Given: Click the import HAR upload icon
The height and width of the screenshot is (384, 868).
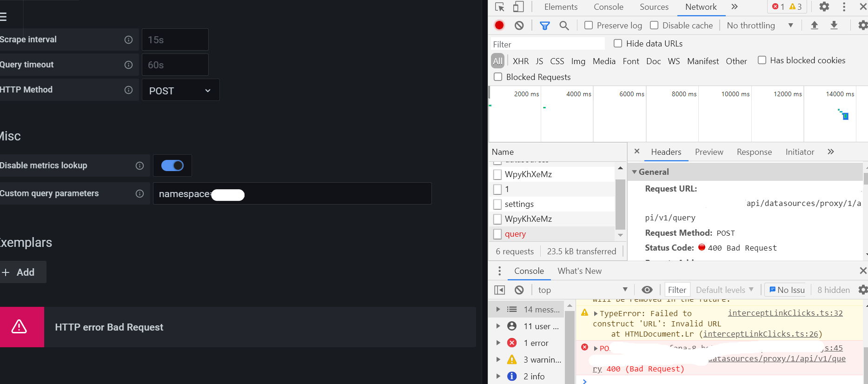Looking at the screenshot, I should click(x=815, y=26).
